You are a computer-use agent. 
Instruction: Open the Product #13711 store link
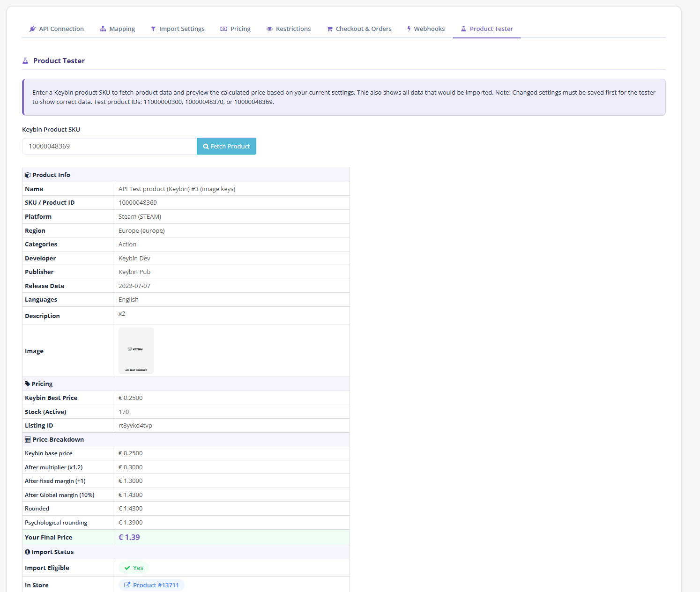pos(156,585)
